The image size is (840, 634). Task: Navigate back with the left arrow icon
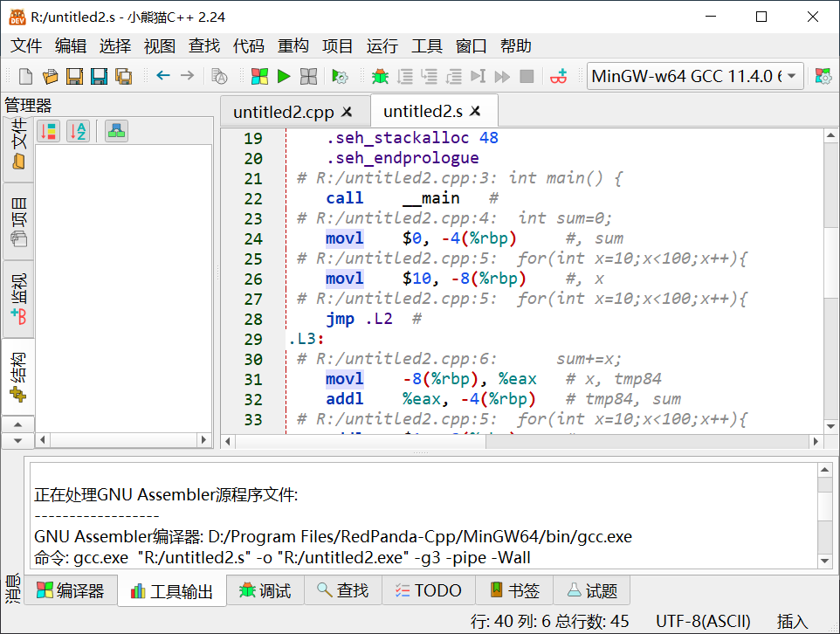pyautogui.click(x=163, y=76)
